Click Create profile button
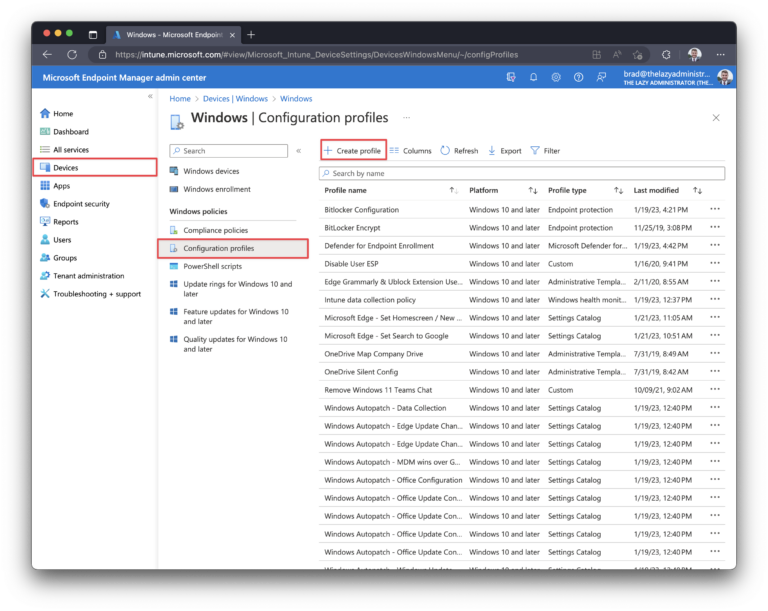Image resolution: width=768 pixels, height=611 pixels. pyautogui.click(x=353, y=150)
